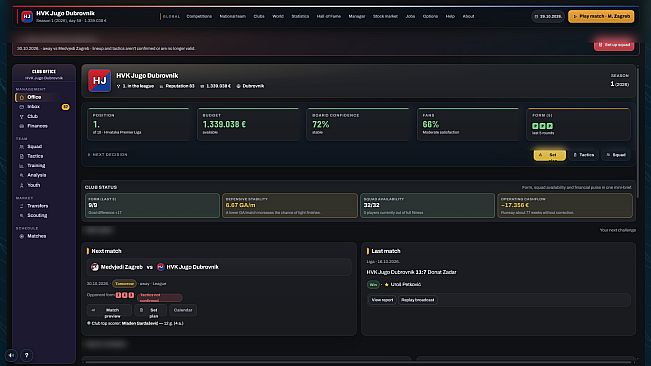Click Replay broadcast button

point(418,300)
